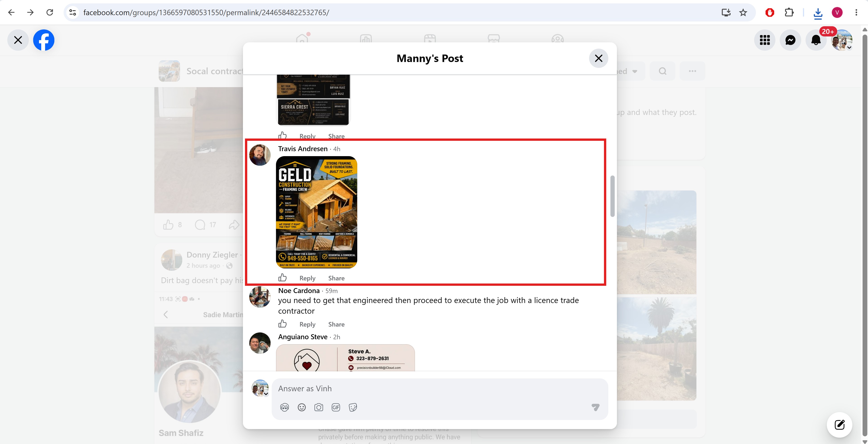Go forward in browser history
The height and width of the screenshot is (444, 868).
pyautogui.click(x=30, y=12)
